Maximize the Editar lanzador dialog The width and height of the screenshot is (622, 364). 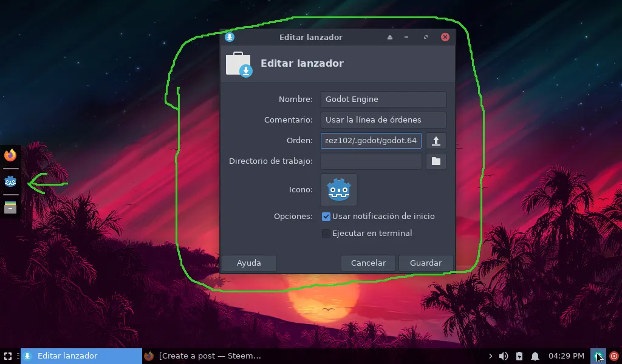coord(426,37)
